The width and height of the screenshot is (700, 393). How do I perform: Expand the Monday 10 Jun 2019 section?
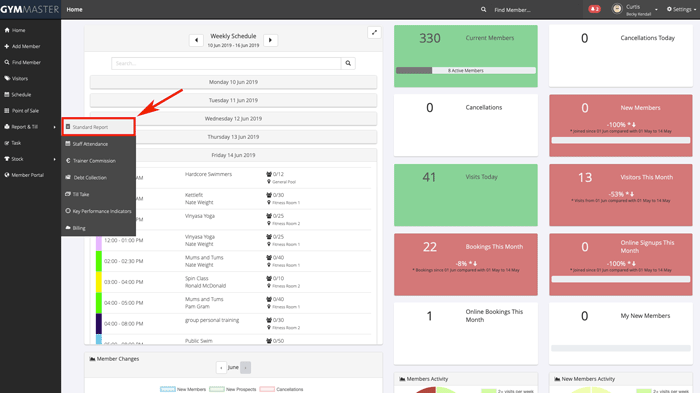point(233,82)
